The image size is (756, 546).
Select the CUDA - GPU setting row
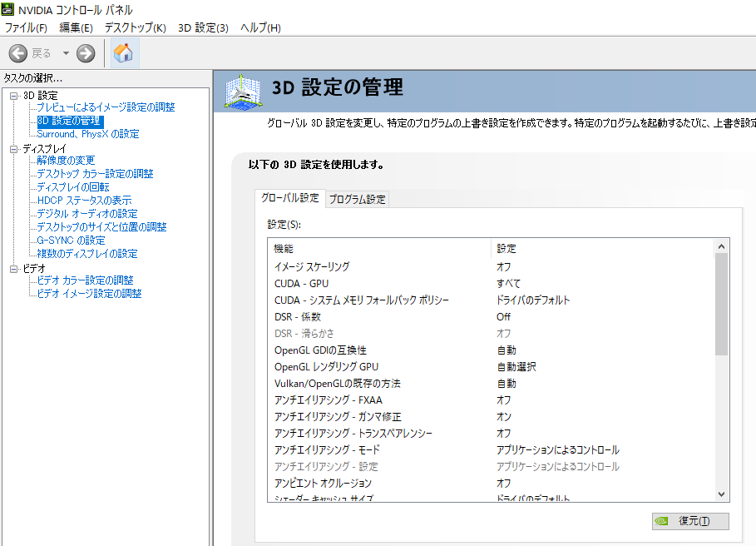[491, 284]
